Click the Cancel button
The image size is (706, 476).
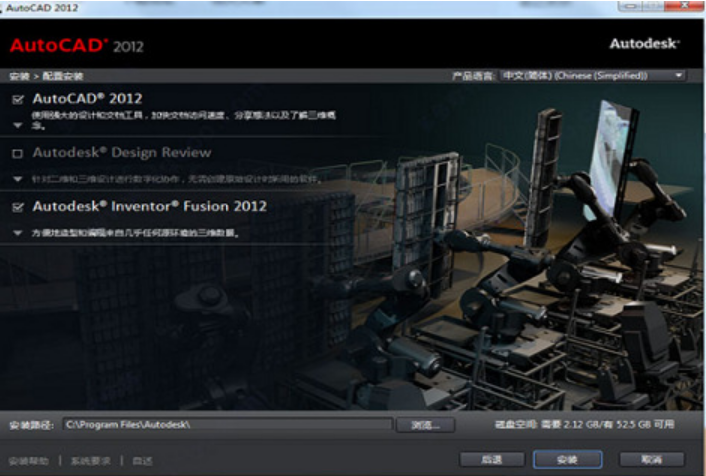coord(652,459)
